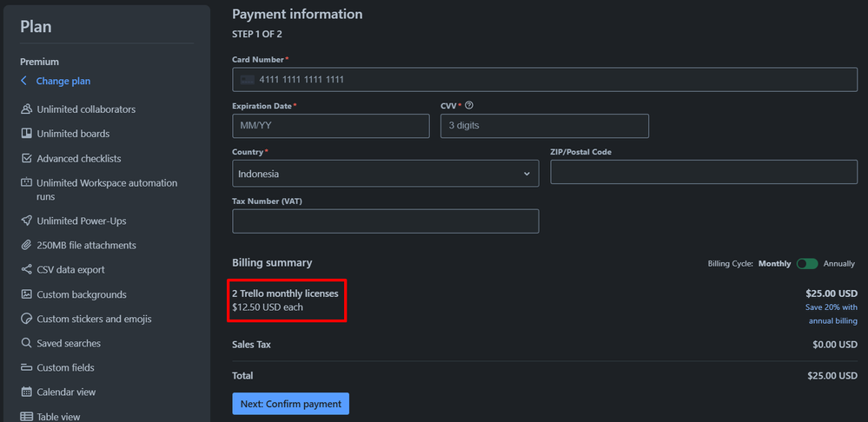This screenshot has width=868, height=422.
Task: Click the Unlimited boards icon
Action: tap(26, 134)
